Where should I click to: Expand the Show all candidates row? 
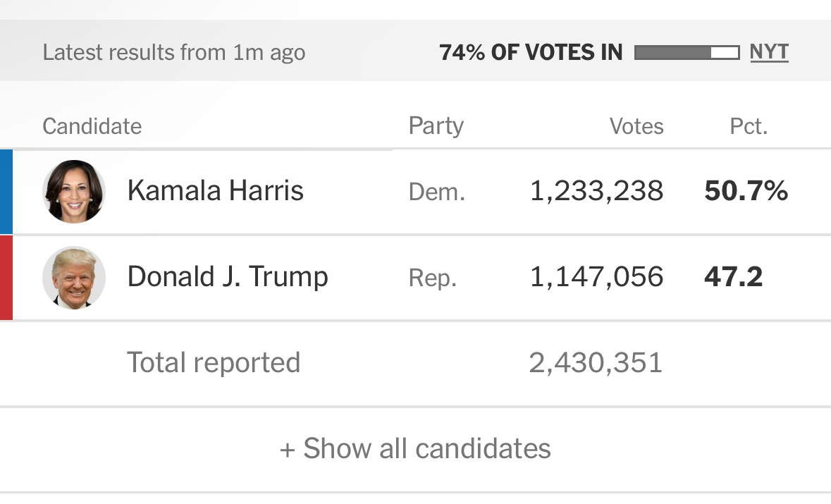click(415, 448)
